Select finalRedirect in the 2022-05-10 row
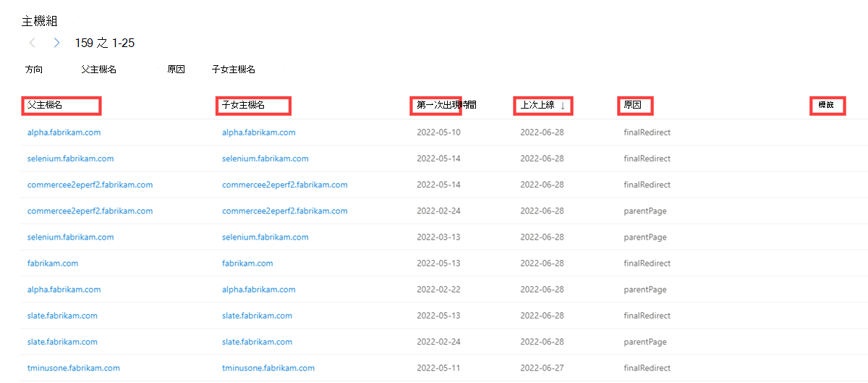The image size is (868, 383). pyautogui.click(x=647, y=132)
